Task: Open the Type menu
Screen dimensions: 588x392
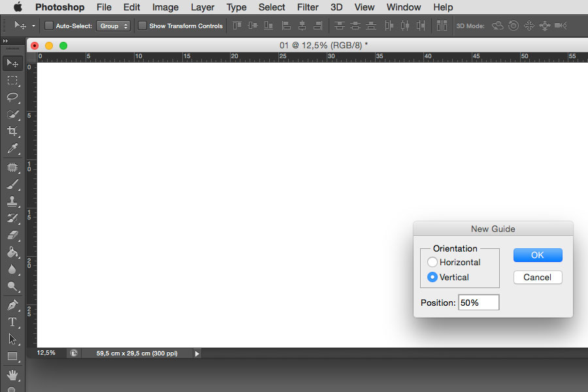Action: 237,7
